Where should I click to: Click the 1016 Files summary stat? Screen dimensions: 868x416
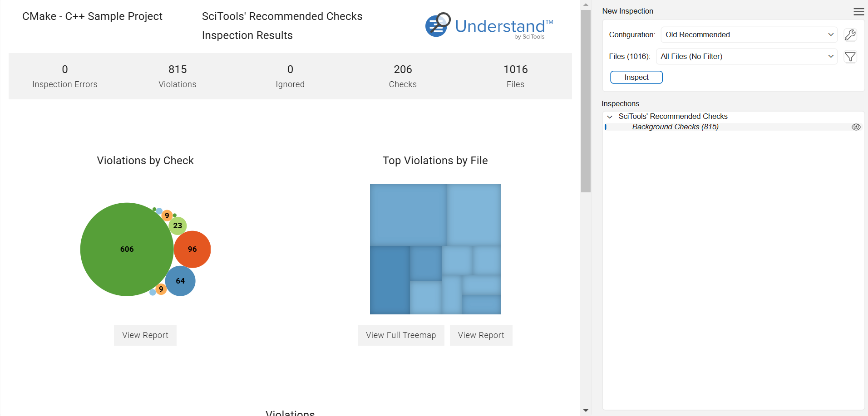515,76
